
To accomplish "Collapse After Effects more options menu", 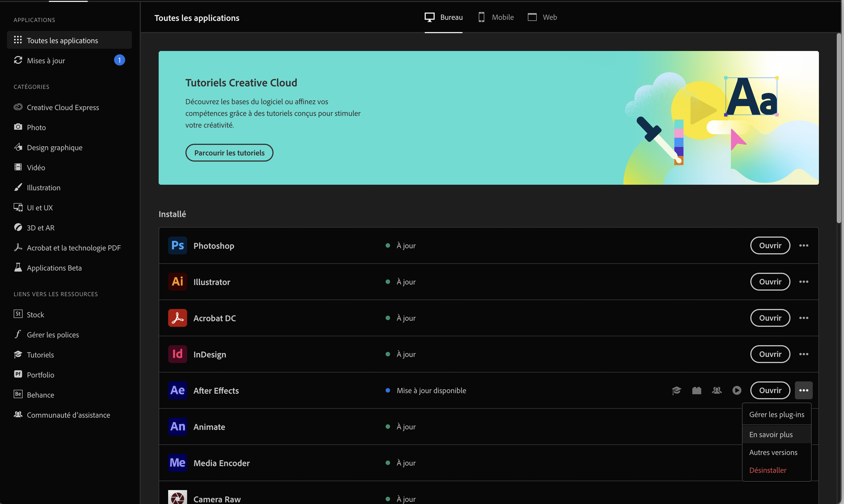I will coord(804,390).
